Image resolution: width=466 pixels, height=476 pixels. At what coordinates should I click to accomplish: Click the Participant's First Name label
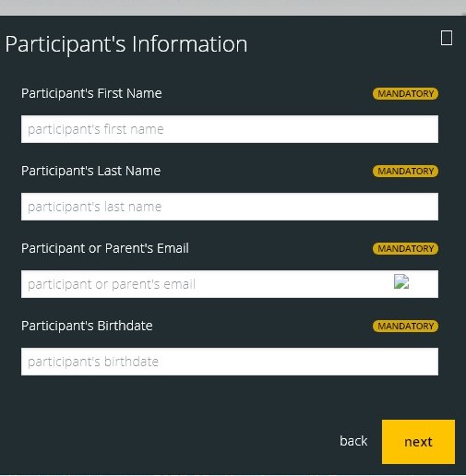pyautogui.click(x=91, y=93)
